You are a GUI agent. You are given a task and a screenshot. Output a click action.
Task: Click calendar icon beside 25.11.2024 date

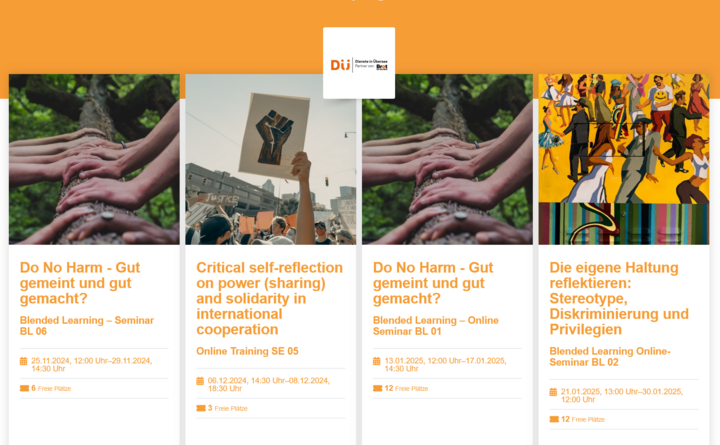(23, 361)
